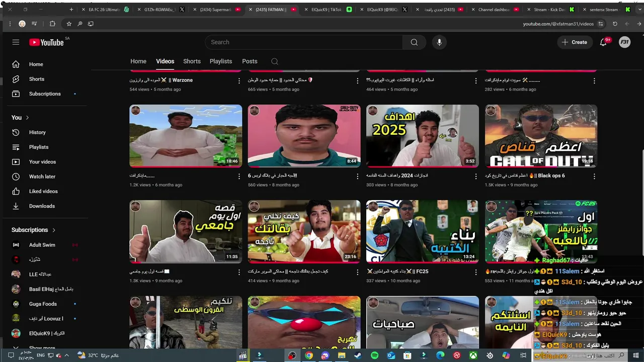Reload the page in browser toolbar

click(x=615, y=24)
